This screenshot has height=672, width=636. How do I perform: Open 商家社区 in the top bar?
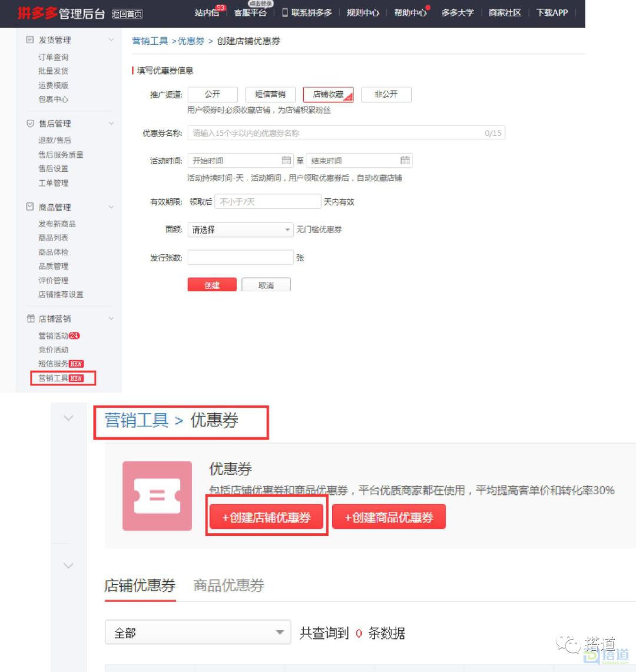pos(505,13)
